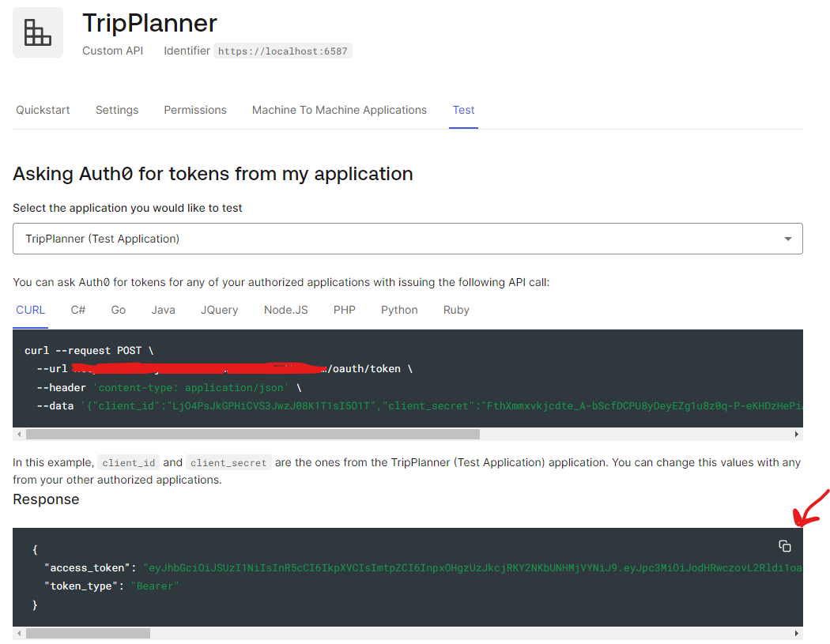Screen dimensions: 830x644
Task: Select the Machine To Machine Applications tab
Action: (x=338, y=110)
